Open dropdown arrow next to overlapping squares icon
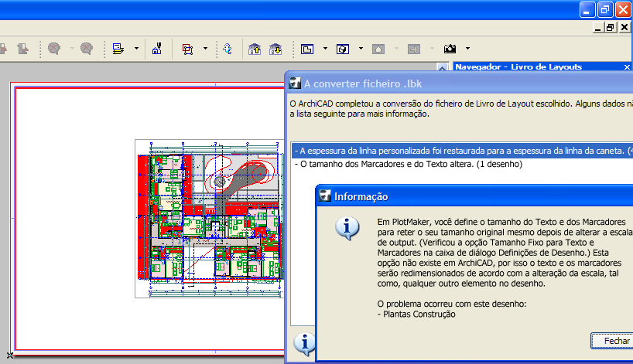 205,49
